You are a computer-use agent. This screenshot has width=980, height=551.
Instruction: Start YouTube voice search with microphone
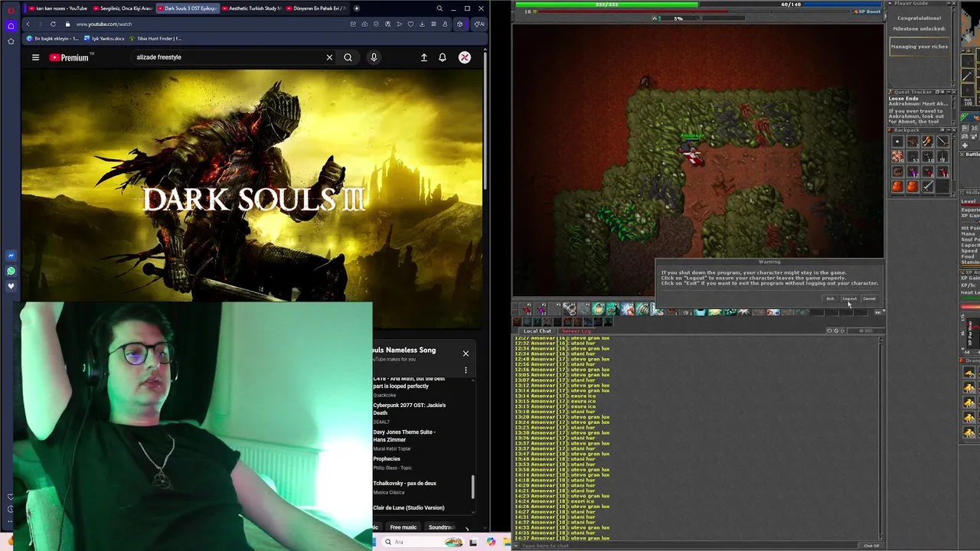click(374, 57)
